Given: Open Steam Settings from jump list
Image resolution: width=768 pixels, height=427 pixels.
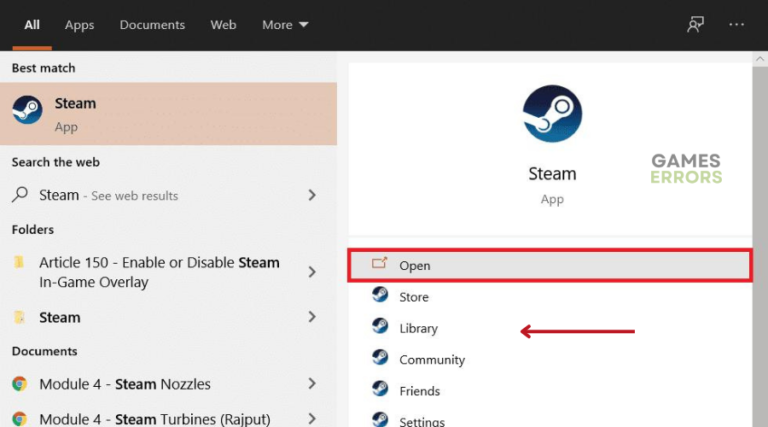Looking at the screenshot, I should point(421,421).
